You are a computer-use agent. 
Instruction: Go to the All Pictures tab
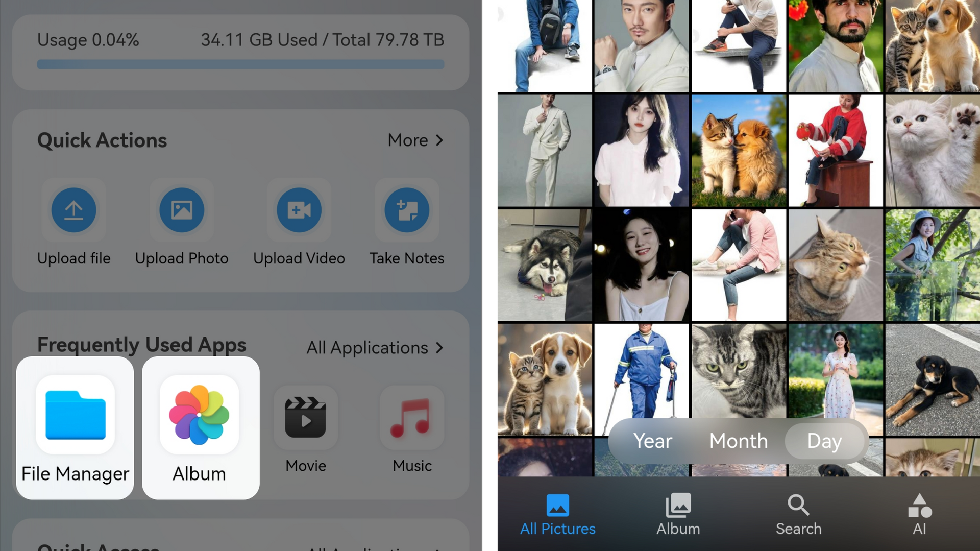557,514
